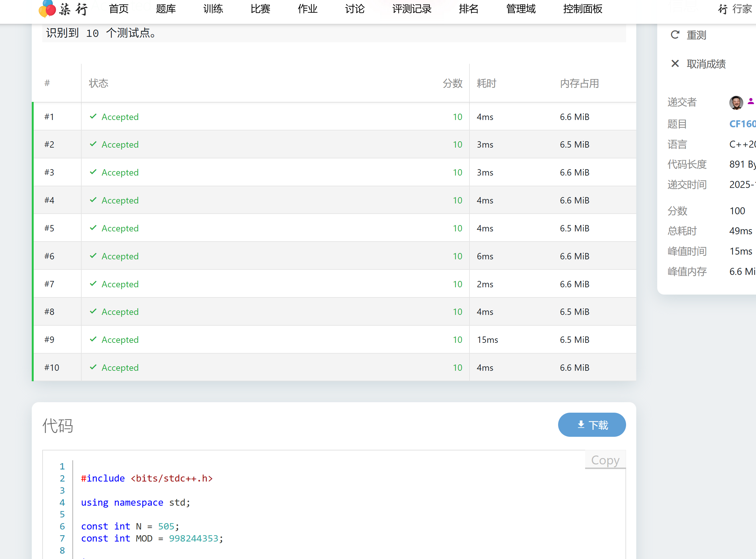Expand test case #10 Accepted row
756x559 pixels.
120,368
